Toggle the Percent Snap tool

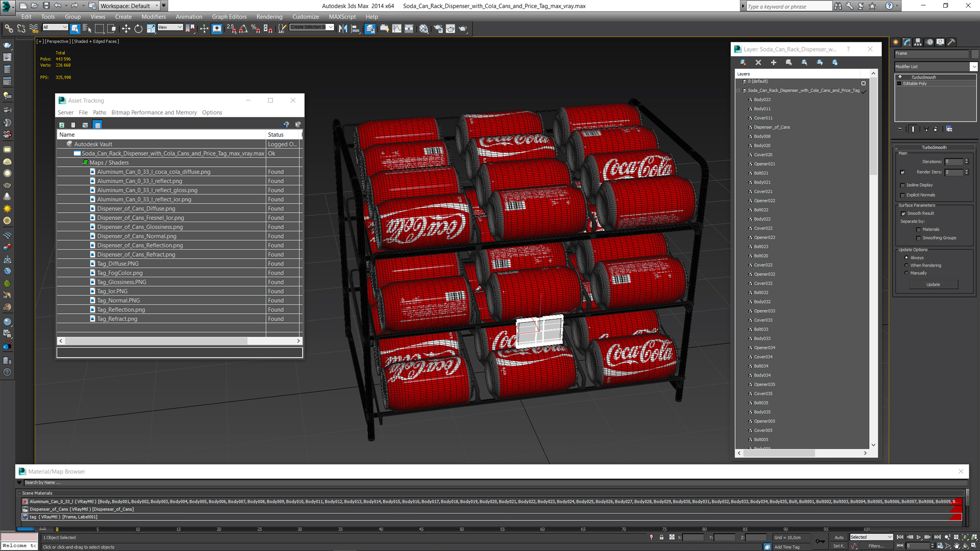click(x=256, y=29)
